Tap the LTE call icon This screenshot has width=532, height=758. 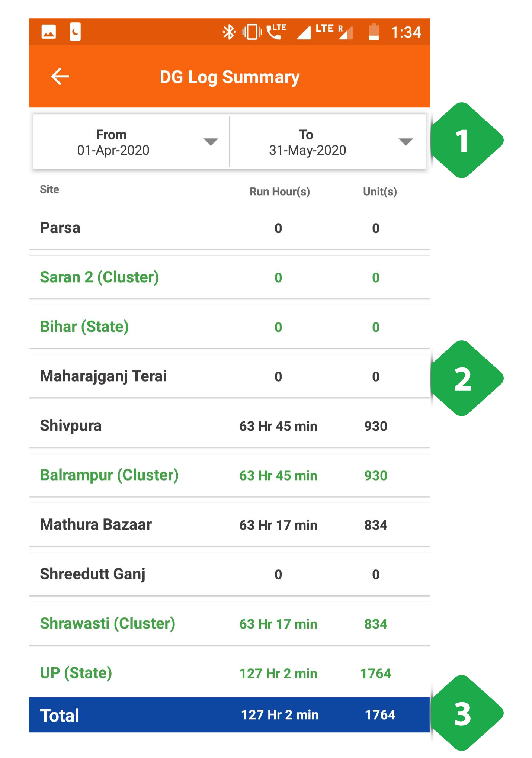pyautogui.click(x=276, y=32)
